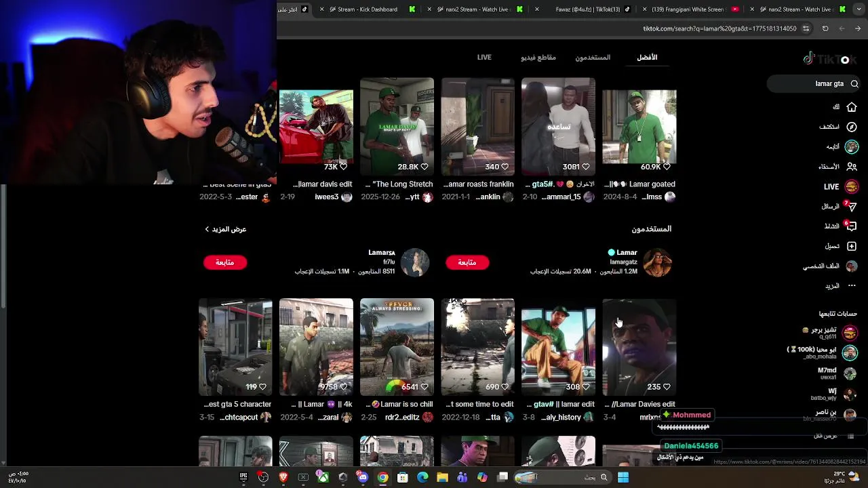This screenshot has height=488, width=868.
Task: Open Messages paper-plane icon (الرسائل)
Action: coord(852,206)
